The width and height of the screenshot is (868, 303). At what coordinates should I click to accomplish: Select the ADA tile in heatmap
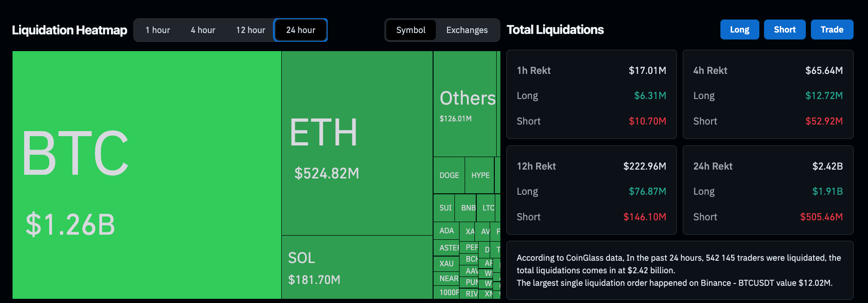[x=446, y=231]
